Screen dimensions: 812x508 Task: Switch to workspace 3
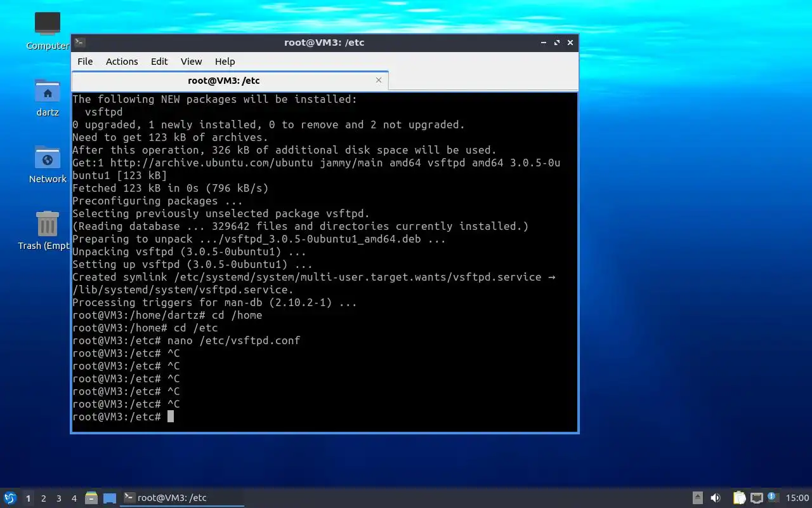pos(58,498)
